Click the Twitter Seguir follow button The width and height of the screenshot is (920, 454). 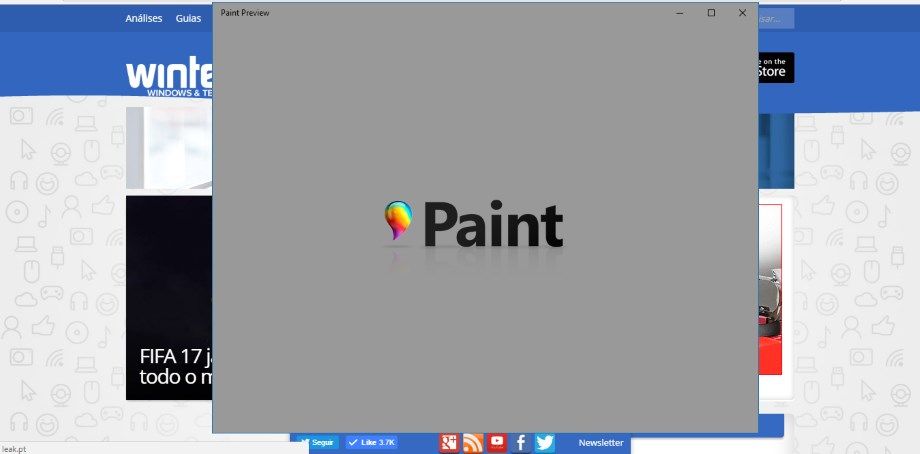pos(318,442)
